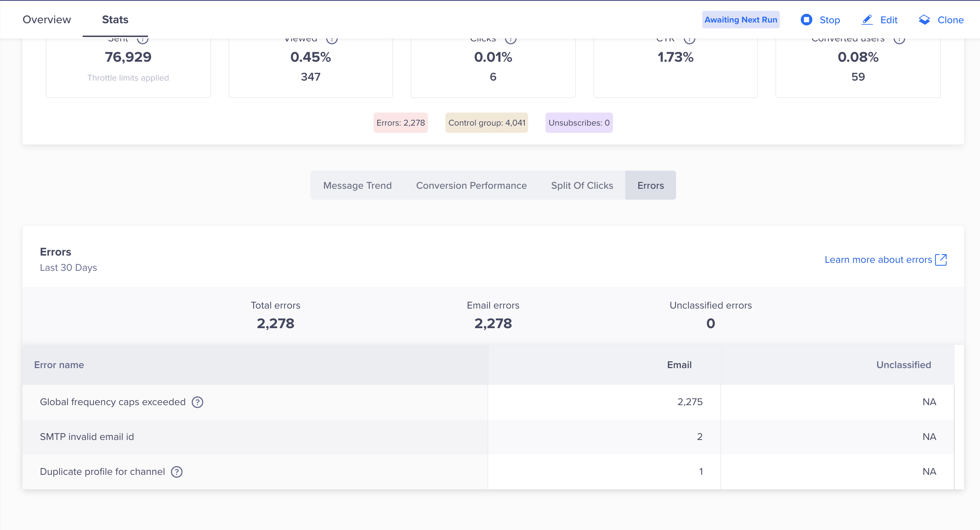The height and width of the screenshot is (530, 980).
Task: Switch to the Overview tab
Action: (47, 19)
